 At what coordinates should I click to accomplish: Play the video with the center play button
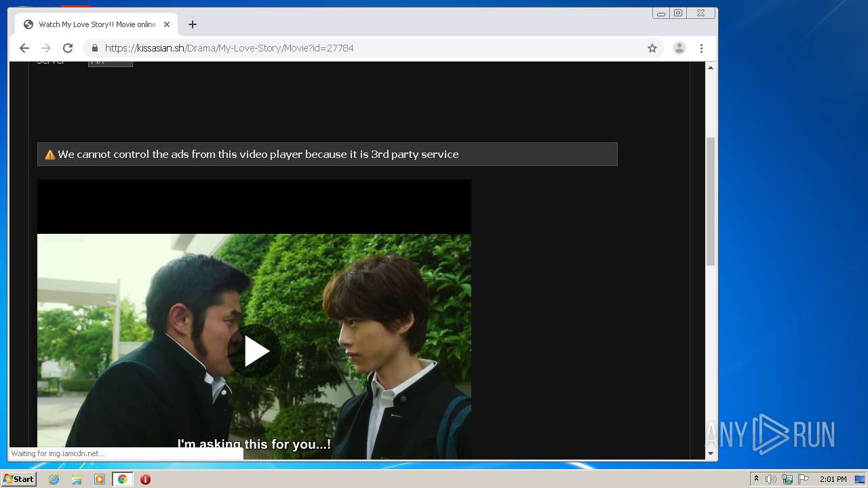pyautogui.click(x=255, y=351)
